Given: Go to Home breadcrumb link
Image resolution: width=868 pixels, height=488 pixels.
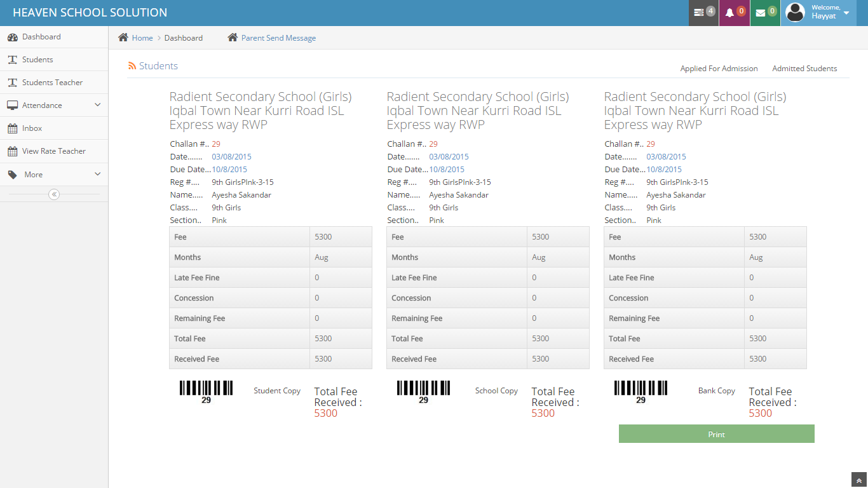Looking at the screenshot, I should point(142,38).
